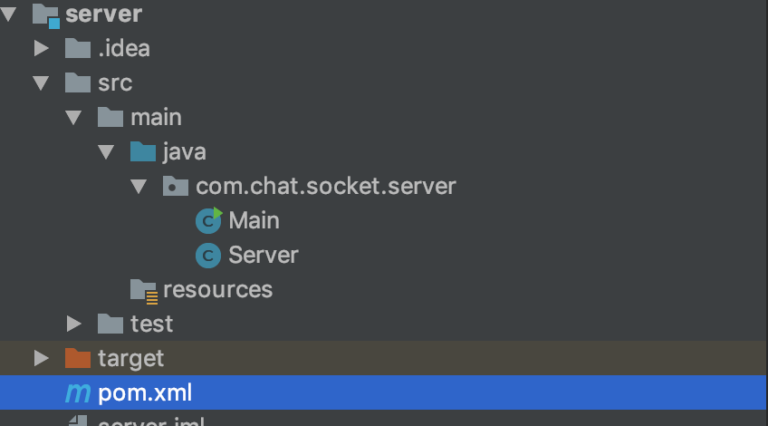Collapse the server root node
Viewport: 768px width, 426px height.
[9, 14]
